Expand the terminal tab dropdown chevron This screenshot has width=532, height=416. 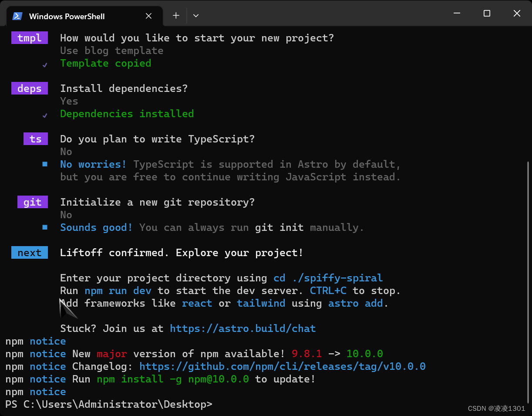[195, 15]
